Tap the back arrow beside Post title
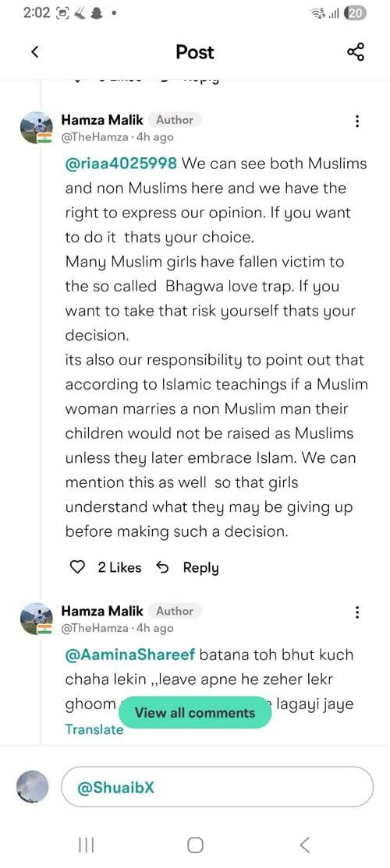 [x=35, y=52]
